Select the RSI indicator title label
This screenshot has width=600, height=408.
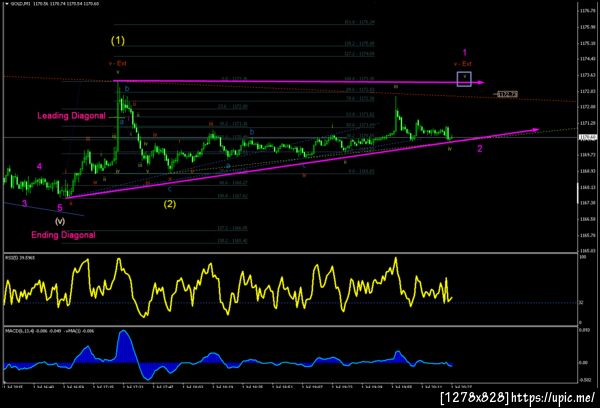pyautogui.click(x=20, y=258)
